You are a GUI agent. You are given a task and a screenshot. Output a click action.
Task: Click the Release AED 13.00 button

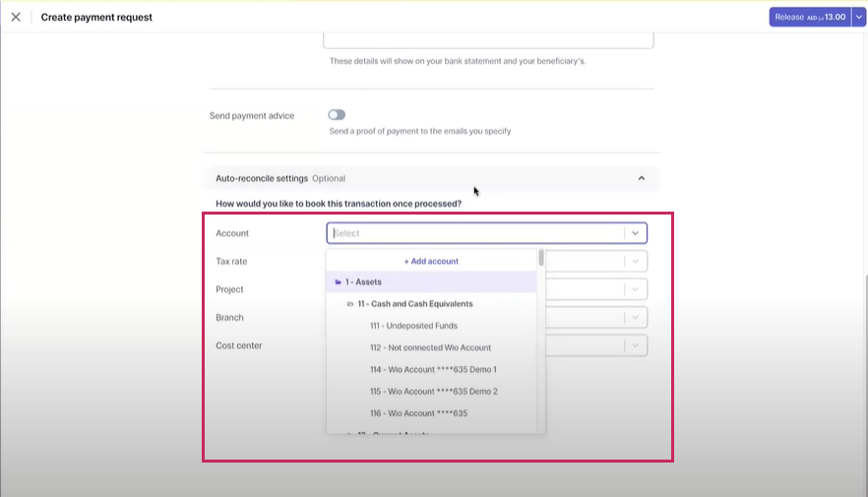point(809,17)
